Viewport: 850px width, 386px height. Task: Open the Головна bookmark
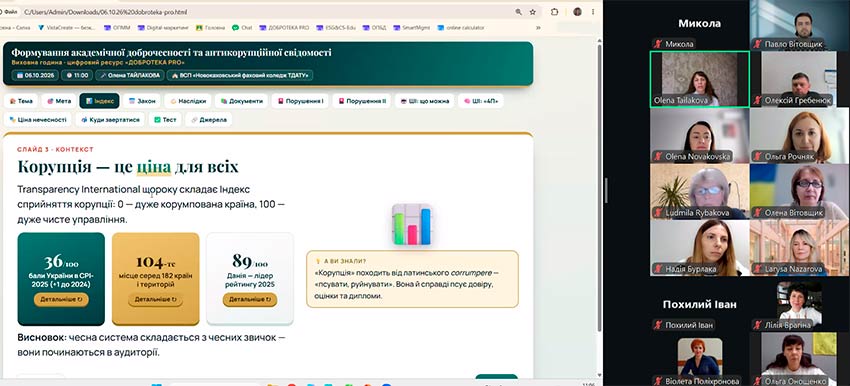(x=210, y=28)
